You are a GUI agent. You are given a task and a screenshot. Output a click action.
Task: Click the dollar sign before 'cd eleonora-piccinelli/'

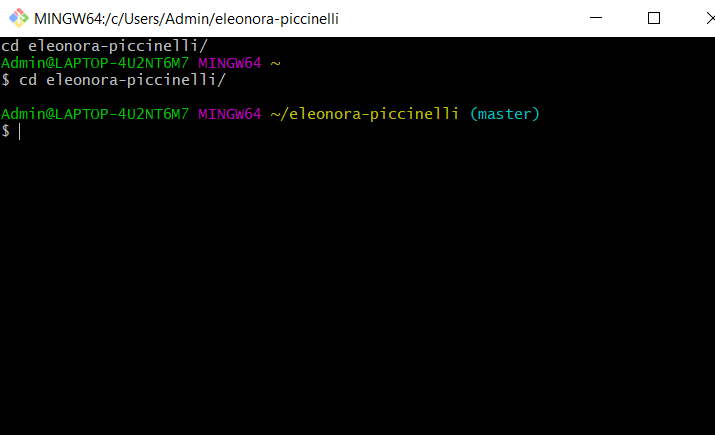tap(5, 80)
